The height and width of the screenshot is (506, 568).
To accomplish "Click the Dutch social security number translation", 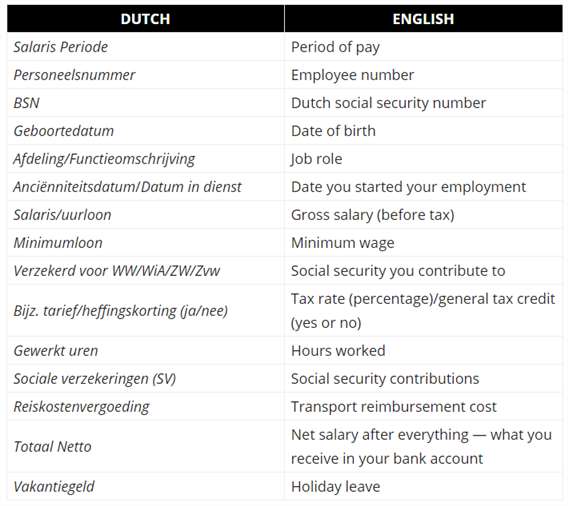I will tap(388, 103).
